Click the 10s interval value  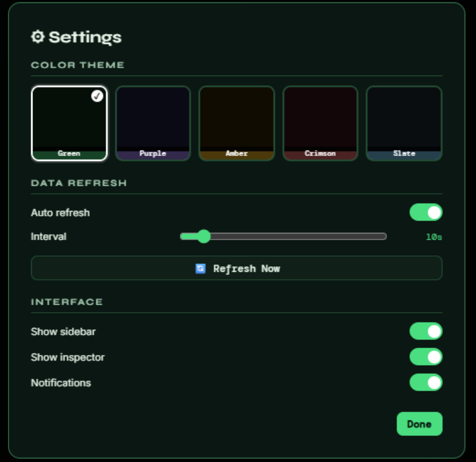point(434,236)
